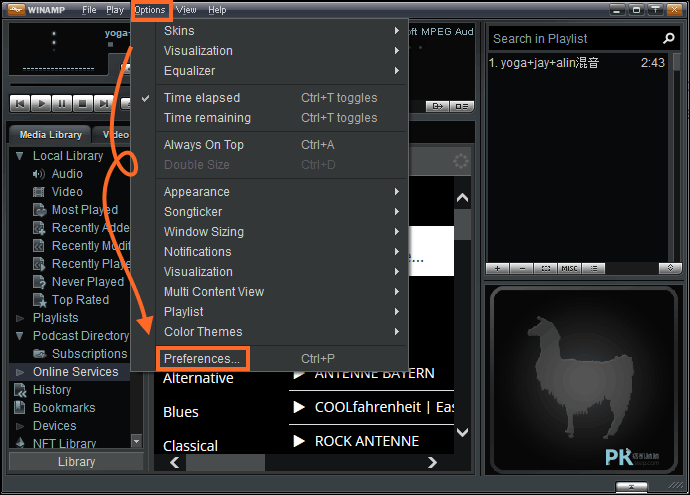Open the Recently Added view icon
The height and width of the screenshot is (495, 690).
[x=39, y=228]
